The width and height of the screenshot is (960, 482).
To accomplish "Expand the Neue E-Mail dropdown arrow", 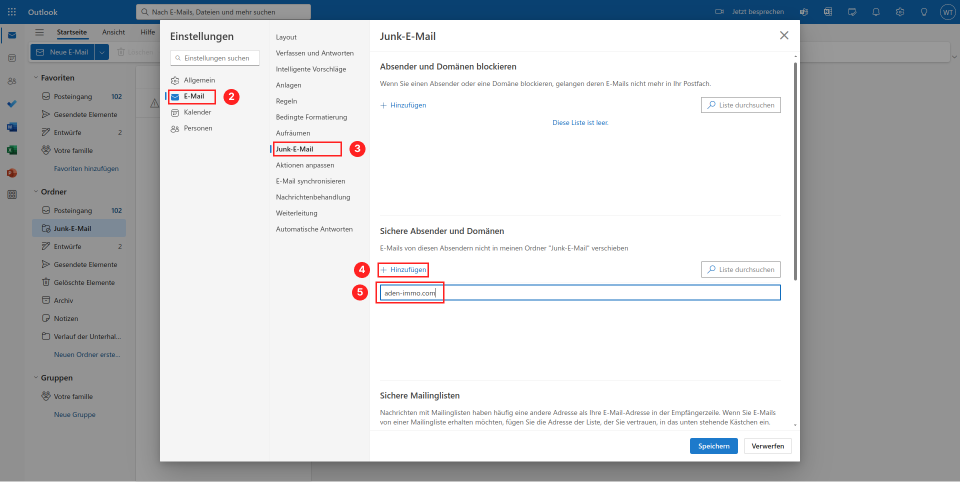I will [102, 53].
